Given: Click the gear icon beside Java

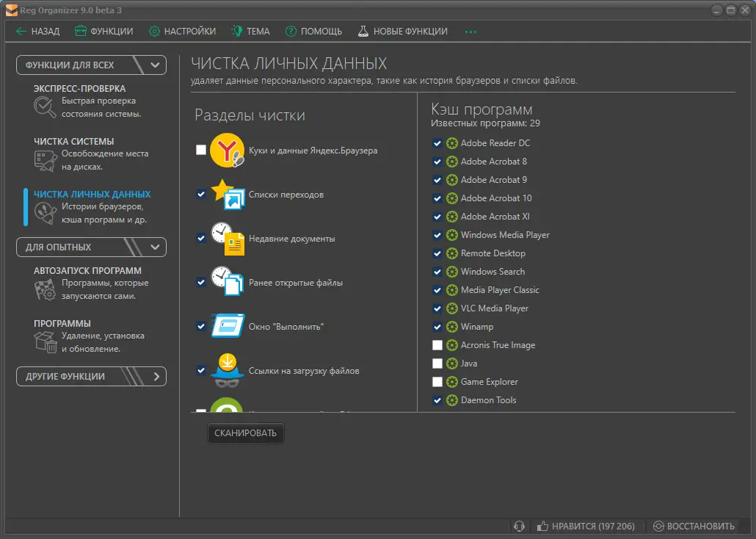Looking at the screenshot, I should click(452, 363).
